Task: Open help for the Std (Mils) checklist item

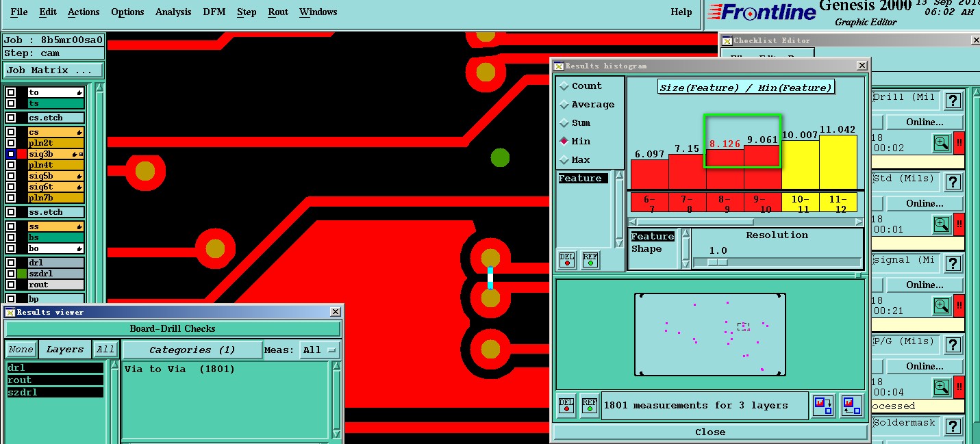Action: (x=953, y=183)
